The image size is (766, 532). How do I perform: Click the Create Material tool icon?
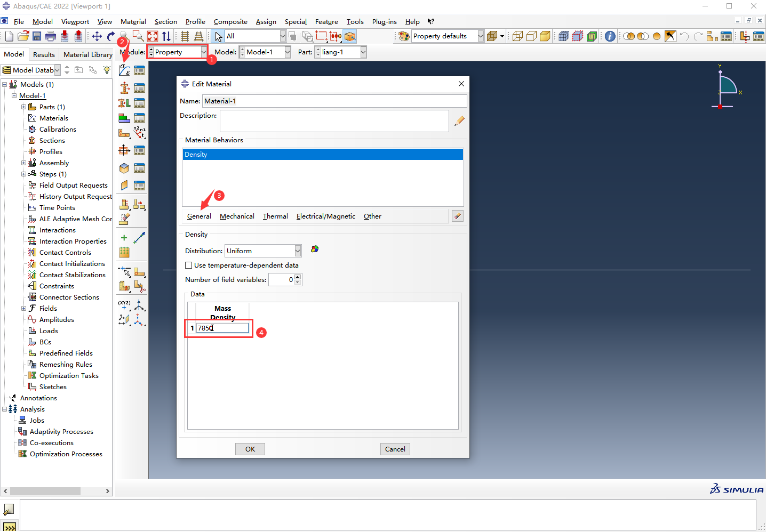tap(124, 70)
